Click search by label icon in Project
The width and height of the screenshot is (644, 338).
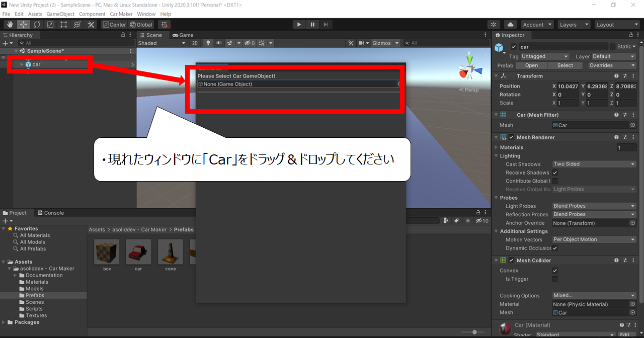click(x=457, y=221)
